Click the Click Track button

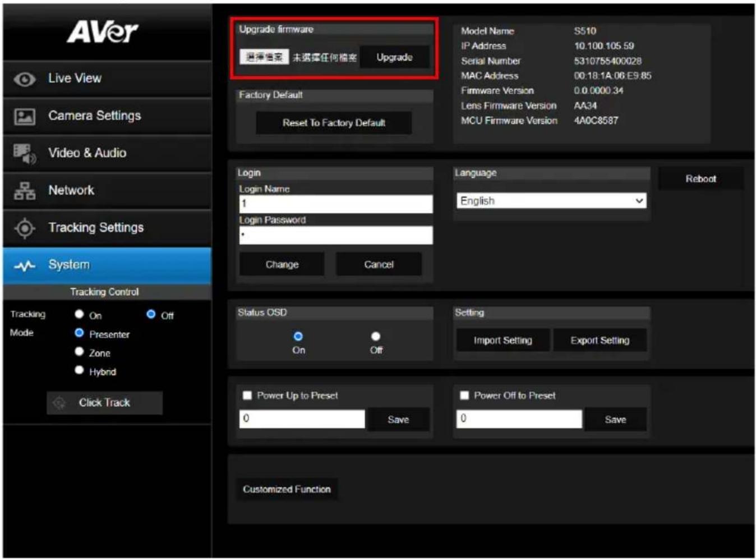105,403
